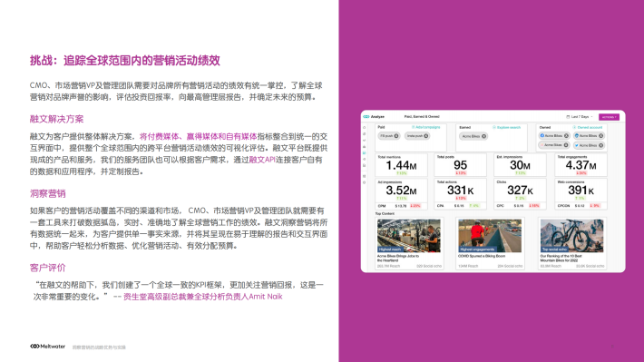Open the 10 Best Mountain Bikes thumbnail
The height and width of the screenshot is (362, 644).
[x=572, y=236]
